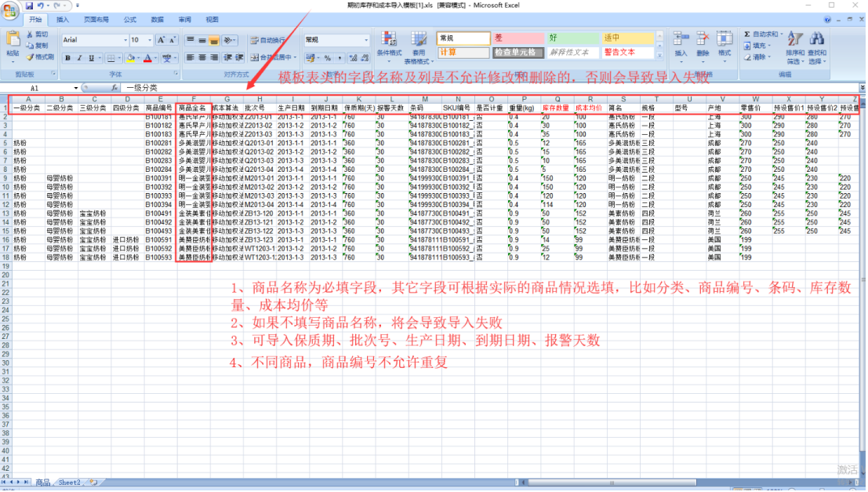868x492 pixels.
Task: Toggle 自动换行 wrap text
Action: 268,40
